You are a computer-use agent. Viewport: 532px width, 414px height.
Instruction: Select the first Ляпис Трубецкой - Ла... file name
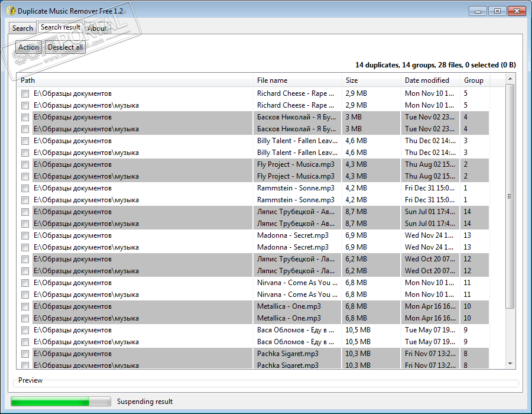click(296, 259)
